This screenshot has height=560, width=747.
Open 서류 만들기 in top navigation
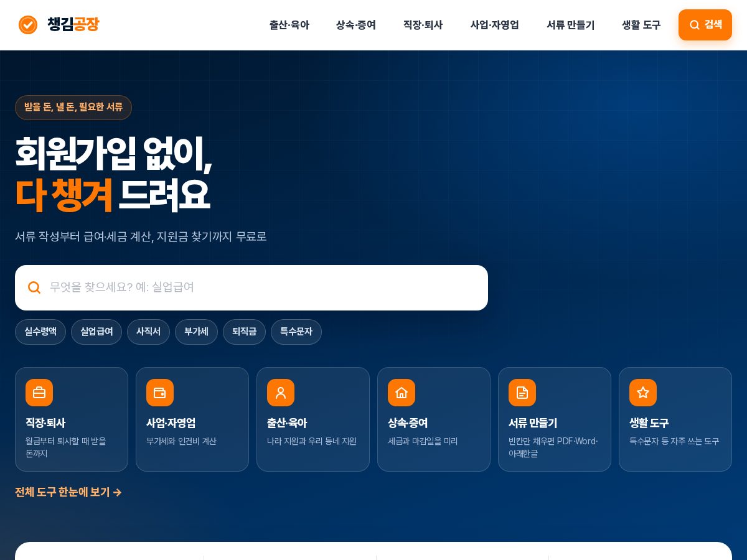click(571, 25)
